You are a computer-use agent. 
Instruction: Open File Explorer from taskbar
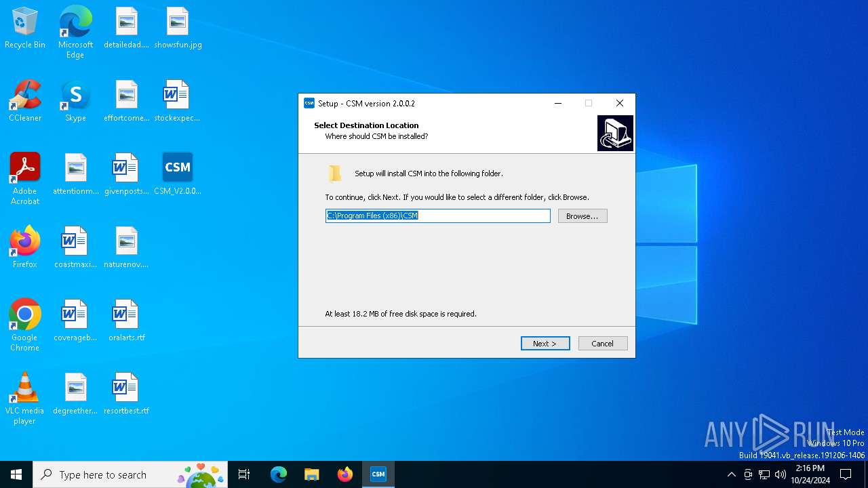312,474
